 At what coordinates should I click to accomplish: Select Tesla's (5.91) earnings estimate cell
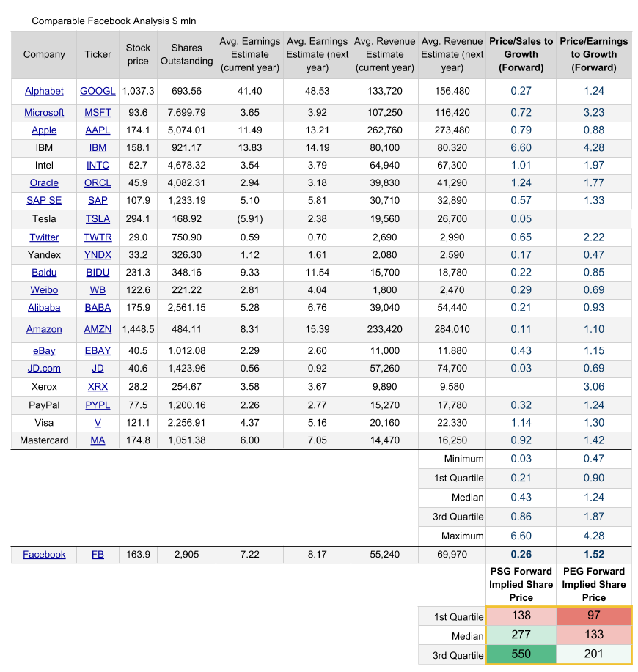(x=249, y=218)
